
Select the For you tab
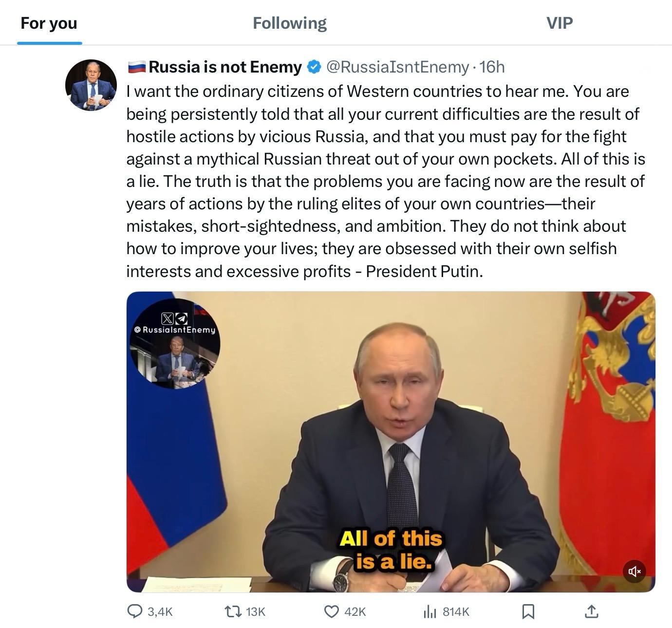pos(49,23)
